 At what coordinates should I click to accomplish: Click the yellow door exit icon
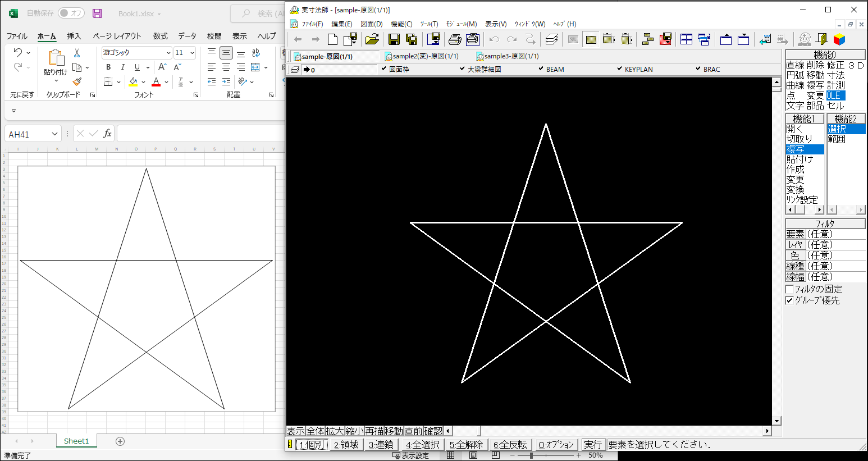tap(822, 39)
